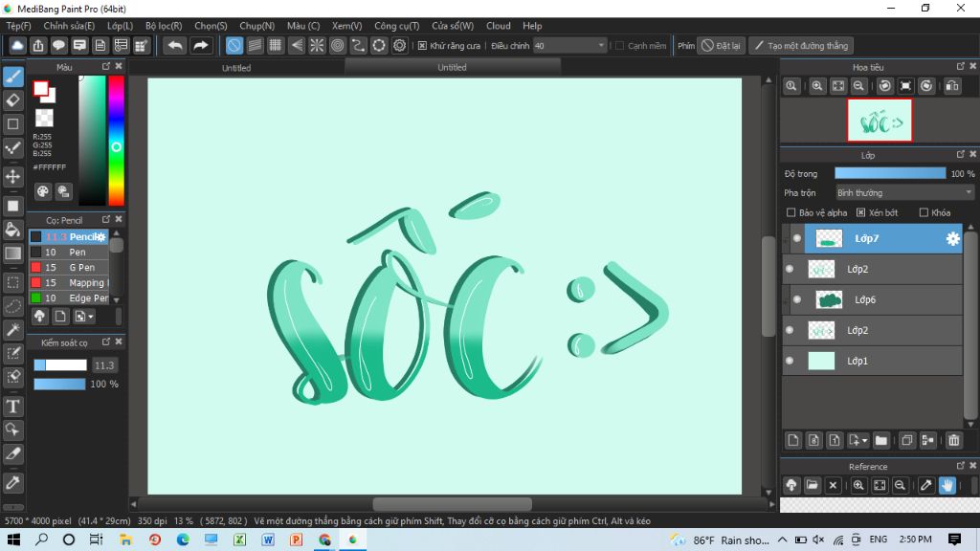Toggle Cạnh mềm checkbox
980x551 pixels.
click(620, 46)
